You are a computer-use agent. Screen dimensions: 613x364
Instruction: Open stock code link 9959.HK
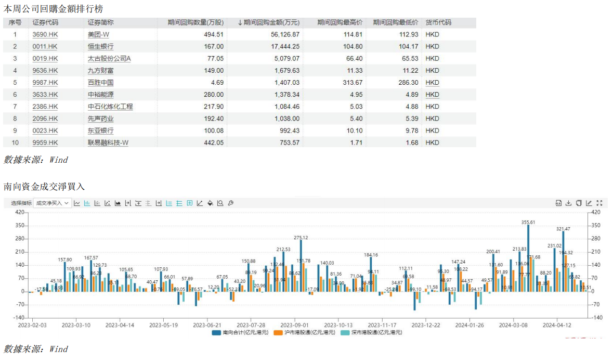pos(45,142)
